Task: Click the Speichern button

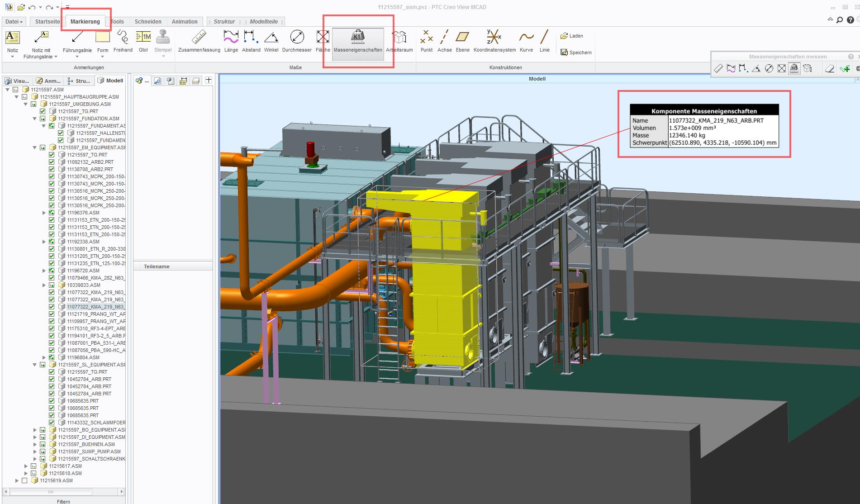Action: point(576,52)
